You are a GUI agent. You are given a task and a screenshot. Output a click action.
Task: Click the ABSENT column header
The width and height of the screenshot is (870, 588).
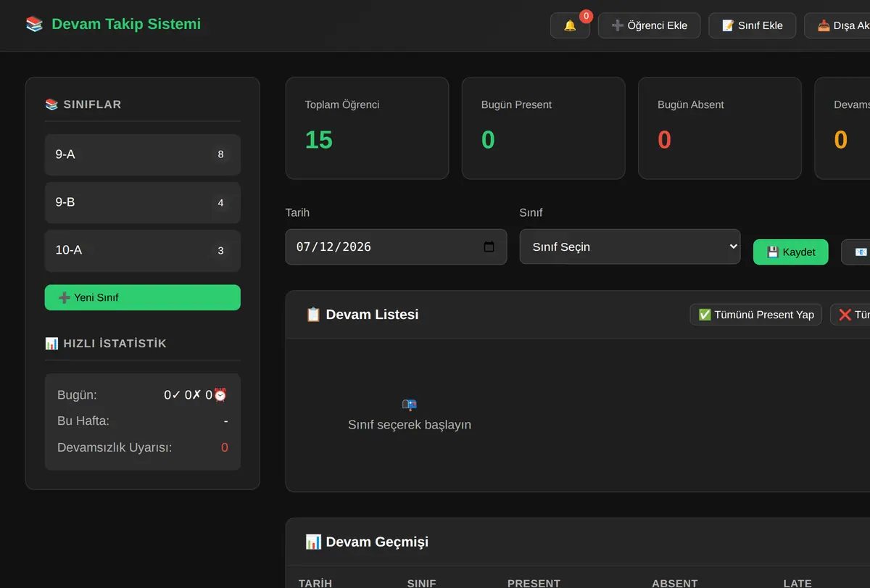pyautogui.click(x=675, y=584)
